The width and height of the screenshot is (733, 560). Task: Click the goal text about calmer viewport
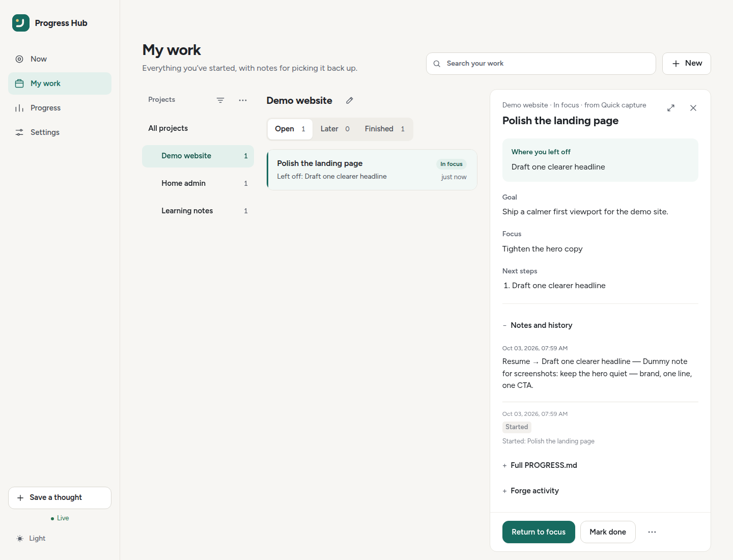tap(585, 212)
